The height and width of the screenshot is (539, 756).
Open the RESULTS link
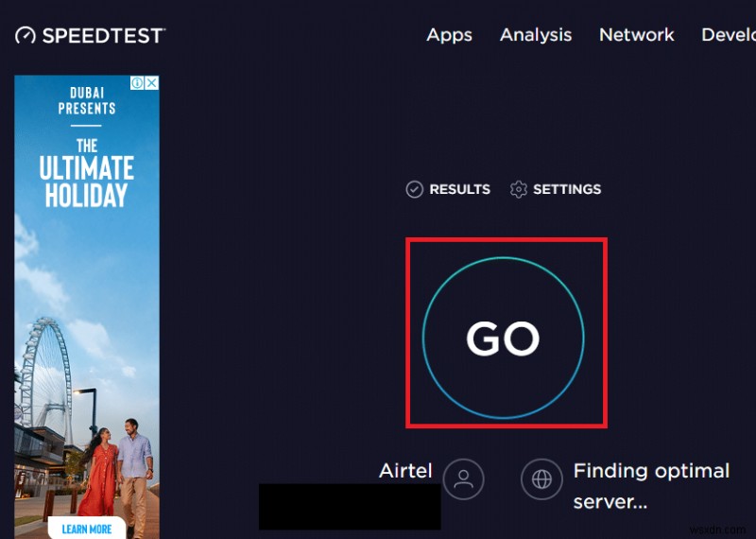pyautogui.click(x=459, y=189)
